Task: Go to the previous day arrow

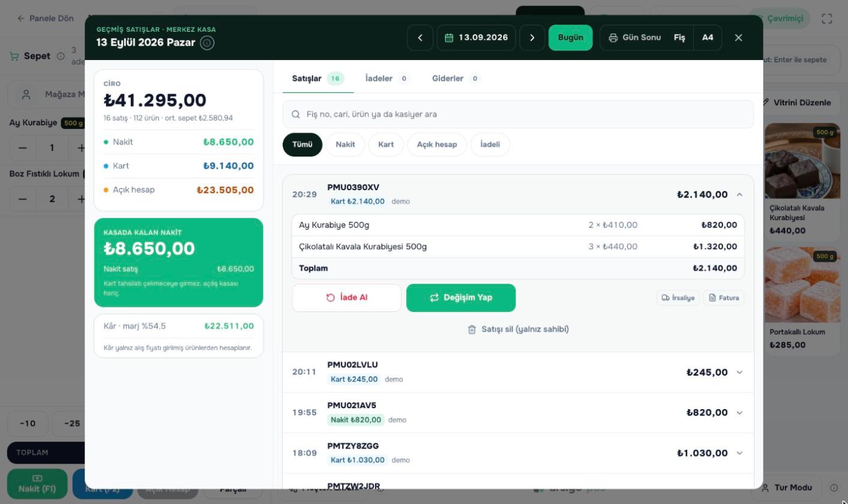Action: point(420,38)
